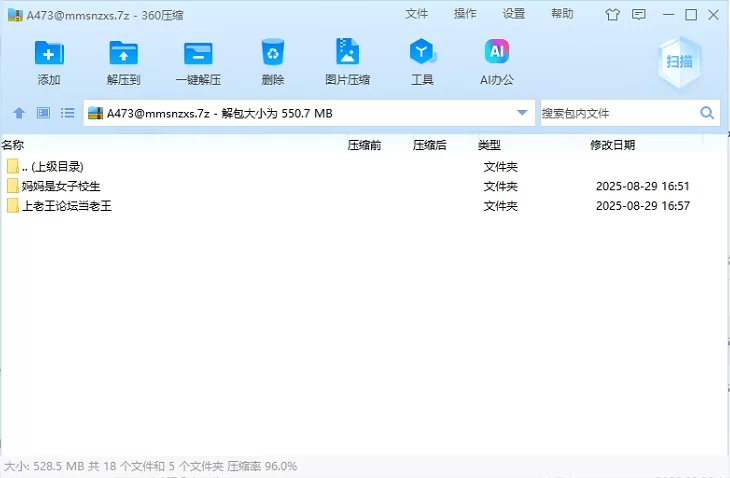The width and height of the screenshot is (730, 478).
Task: Click the date 2025-08-29 16:51
Action: (642, 186)
